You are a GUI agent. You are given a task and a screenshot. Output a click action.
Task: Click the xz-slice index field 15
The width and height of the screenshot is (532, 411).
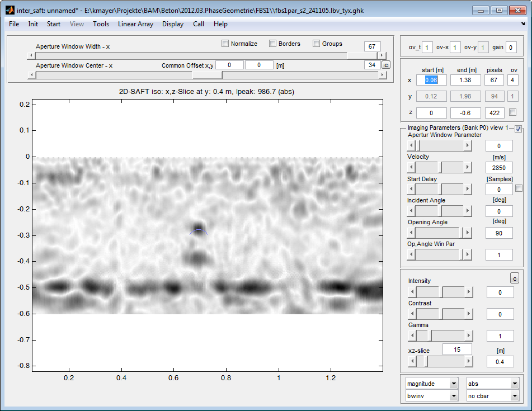(457, 349)
